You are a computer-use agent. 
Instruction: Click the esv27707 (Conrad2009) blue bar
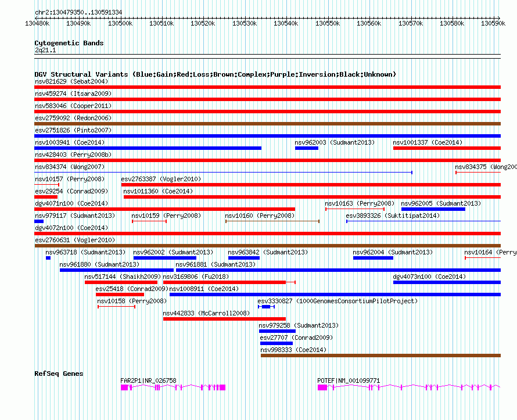point(277,343)
